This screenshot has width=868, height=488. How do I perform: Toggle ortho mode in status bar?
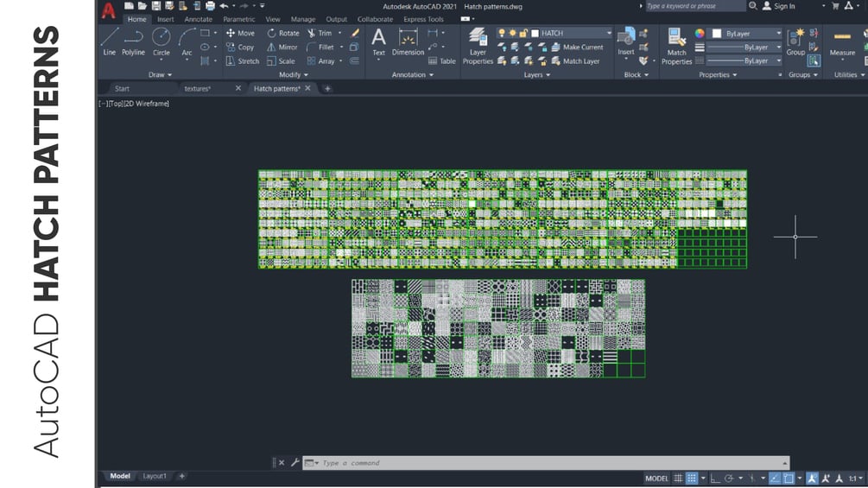pyautogui.click(x=715, y=478)
